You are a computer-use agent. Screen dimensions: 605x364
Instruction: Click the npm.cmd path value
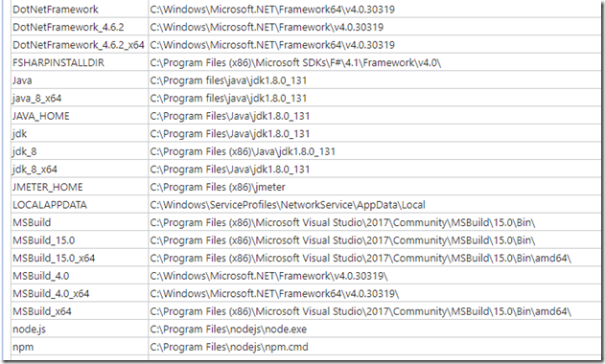[229, 347]
